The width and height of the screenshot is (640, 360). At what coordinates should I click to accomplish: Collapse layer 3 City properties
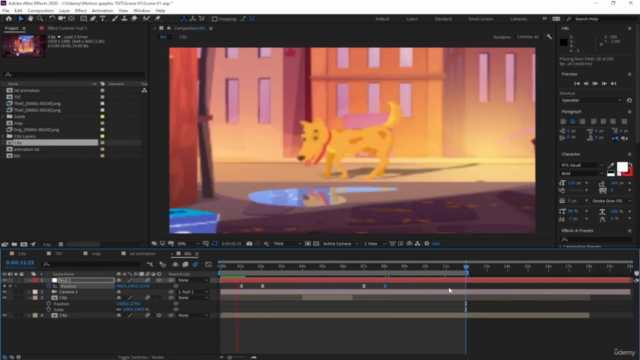29,298
